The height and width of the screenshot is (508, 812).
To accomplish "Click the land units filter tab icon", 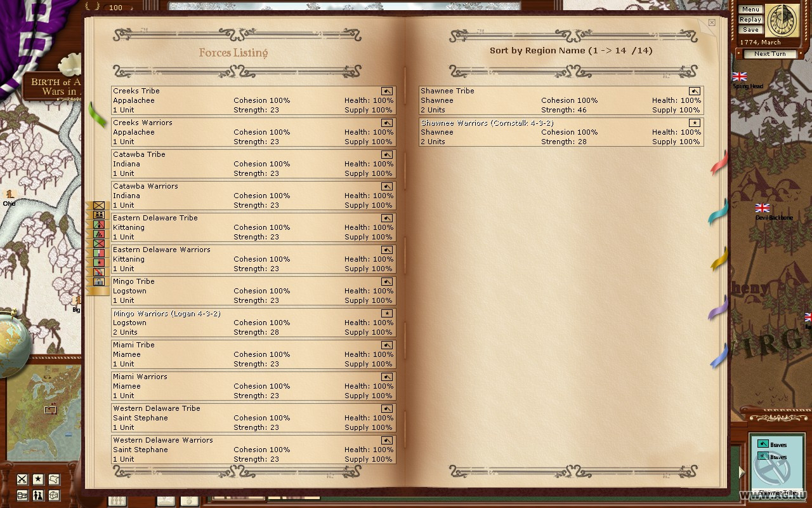I will (x=99, y=205).
